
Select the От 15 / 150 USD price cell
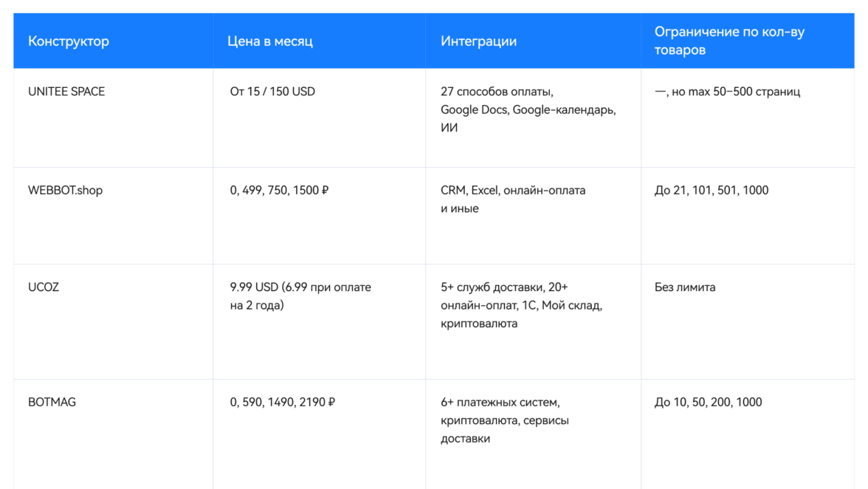tap(272, 92)
